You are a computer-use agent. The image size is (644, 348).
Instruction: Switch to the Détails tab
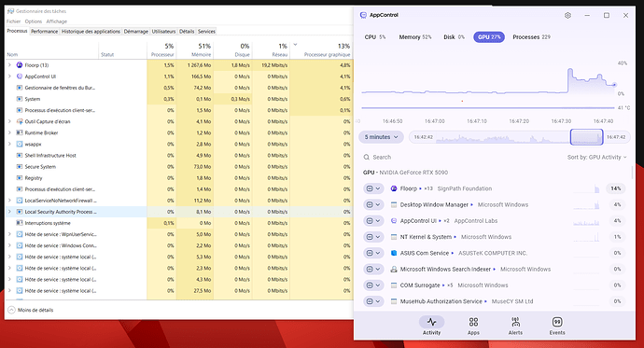(187, 32)
